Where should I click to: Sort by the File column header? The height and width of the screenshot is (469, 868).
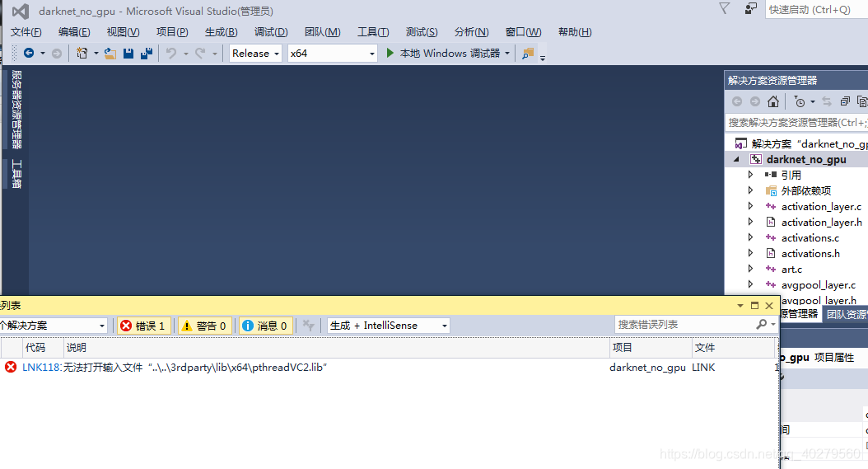tap(733, 348)
